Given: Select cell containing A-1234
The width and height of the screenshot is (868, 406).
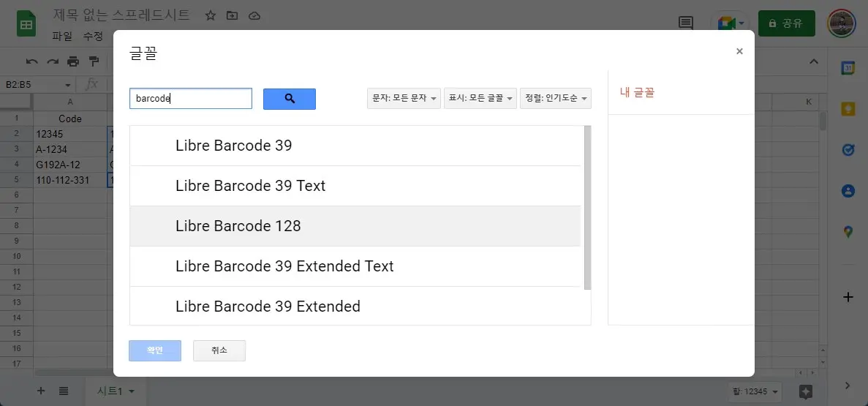Looking at the screenshot, I should pos(70,149).
